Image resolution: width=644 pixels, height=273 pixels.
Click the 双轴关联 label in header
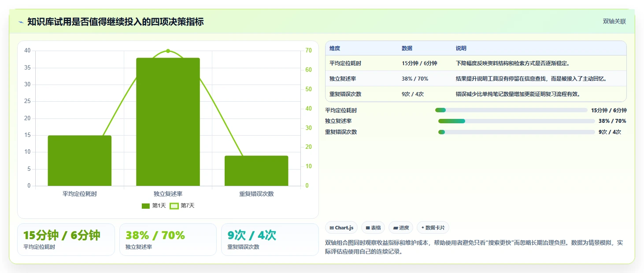(614, 22)
